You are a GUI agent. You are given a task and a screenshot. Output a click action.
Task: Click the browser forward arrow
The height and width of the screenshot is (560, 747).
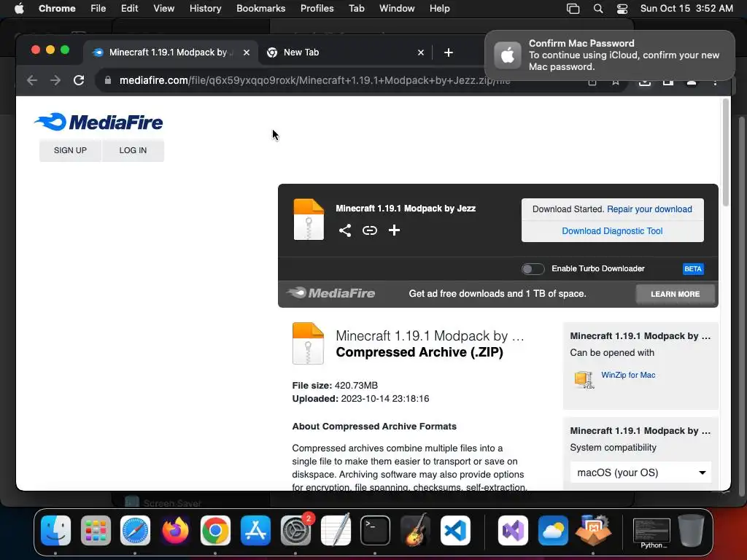(x=55, y=80)
